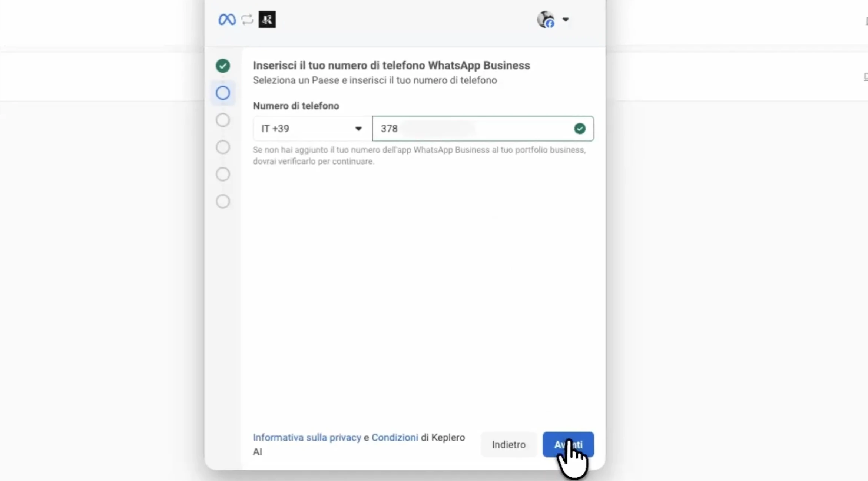
Task: Select the current blue step circle
Action: pyautogui.click(x=223, y=93)
